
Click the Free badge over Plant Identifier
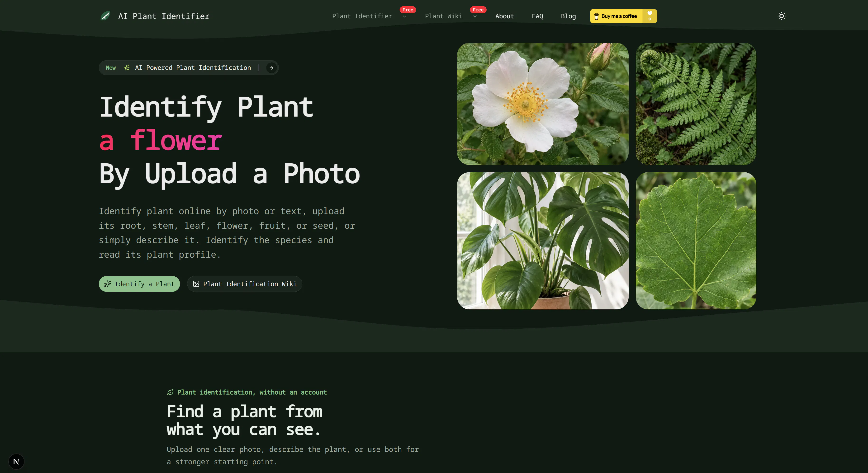pyautogui.click(x=408, y=10)
